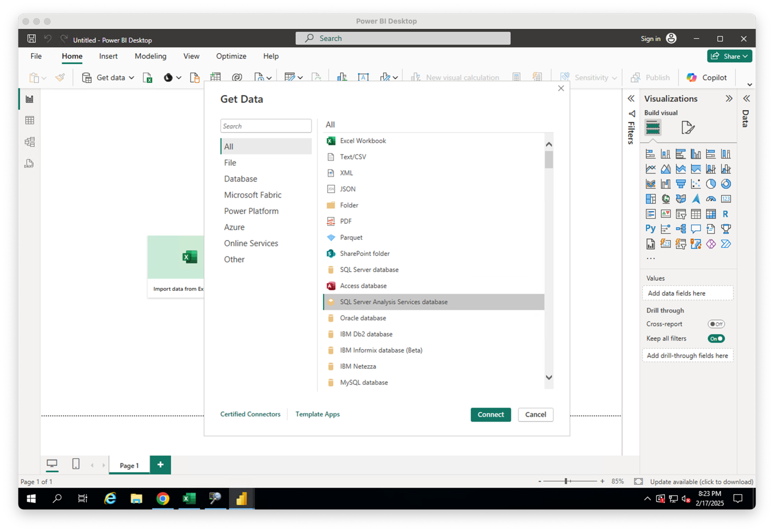Select the line chart visual
Viewport: 774px width, 532px height.
tap(651, 169)
